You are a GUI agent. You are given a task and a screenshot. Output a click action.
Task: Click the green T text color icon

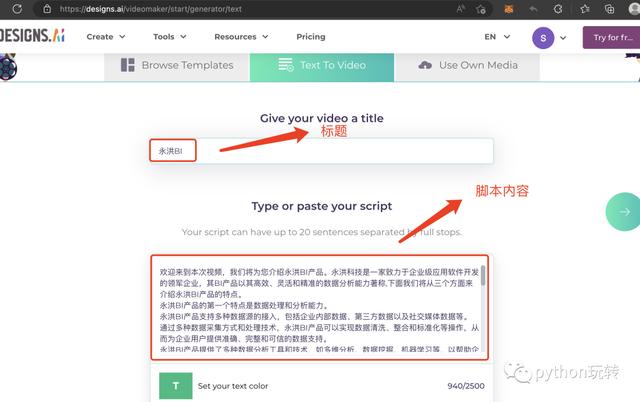pos(176,386)
